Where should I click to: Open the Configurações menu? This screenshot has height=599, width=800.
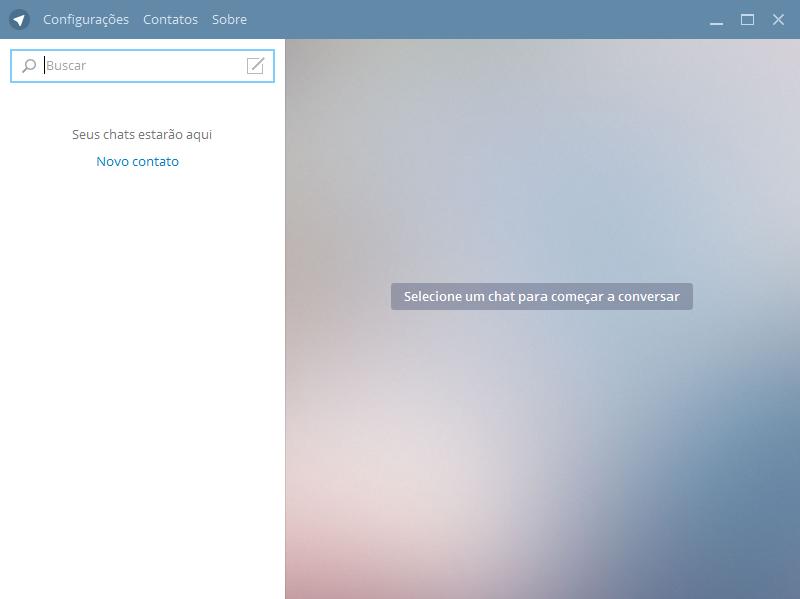[86, 19]
